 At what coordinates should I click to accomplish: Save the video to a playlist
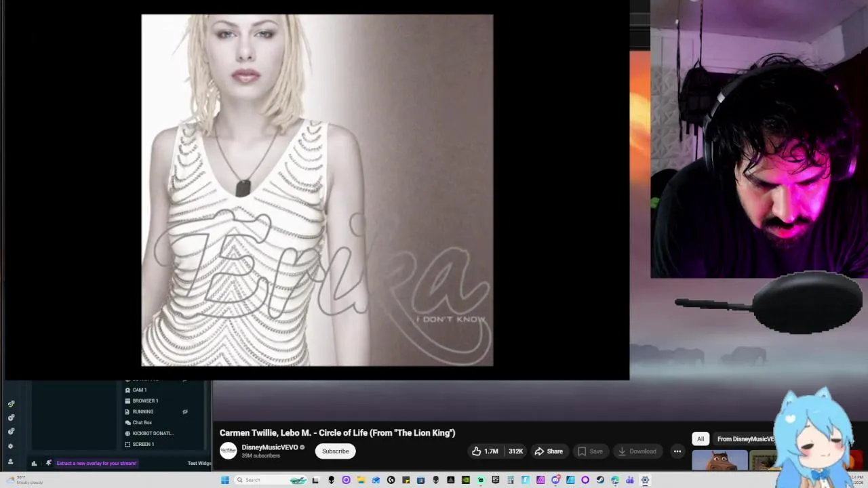click(590, 451)
